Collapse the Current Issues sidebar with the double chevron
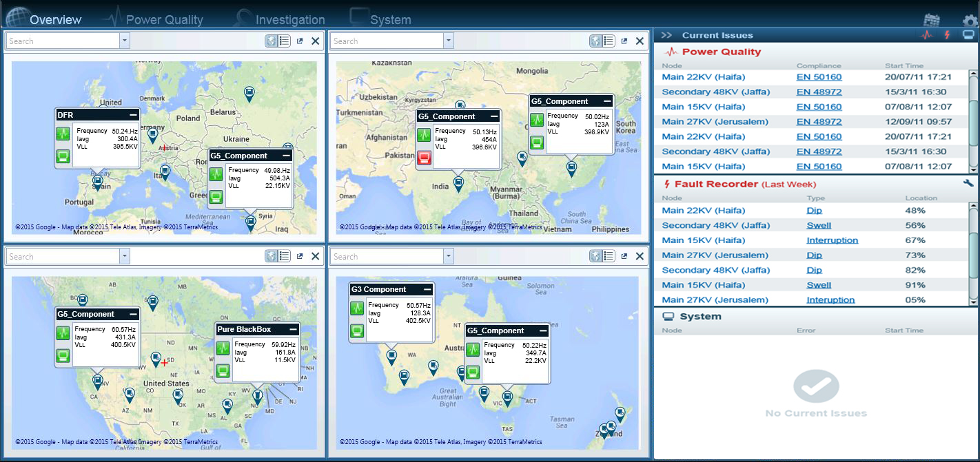Image resolution: width=980 pixels, height=462 pixels. (666, 35)
